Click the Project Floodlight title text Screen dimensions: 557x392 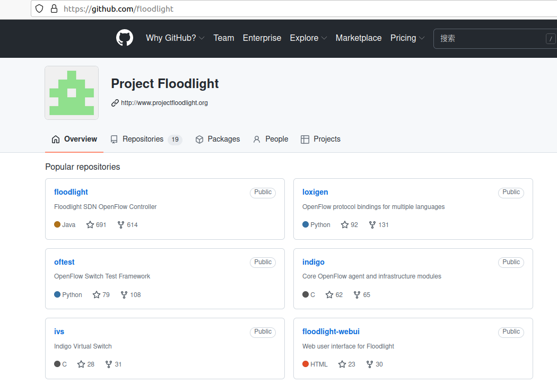coord(165,84)
